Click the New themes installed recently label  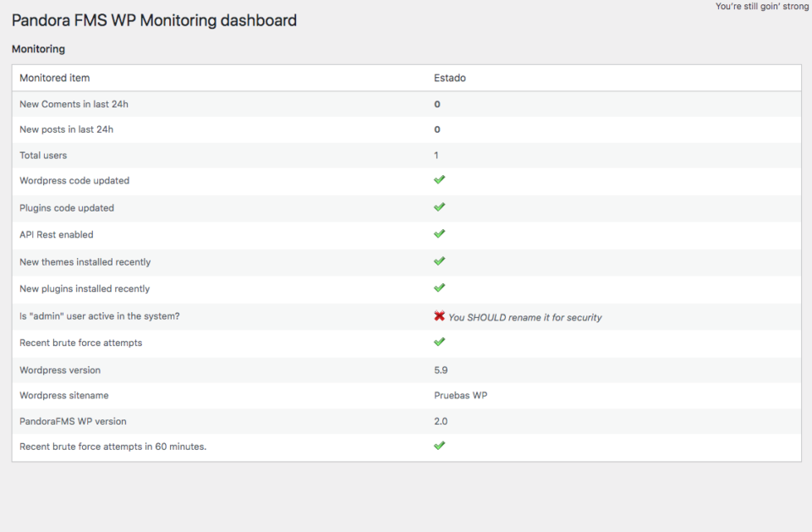point(85,262)
